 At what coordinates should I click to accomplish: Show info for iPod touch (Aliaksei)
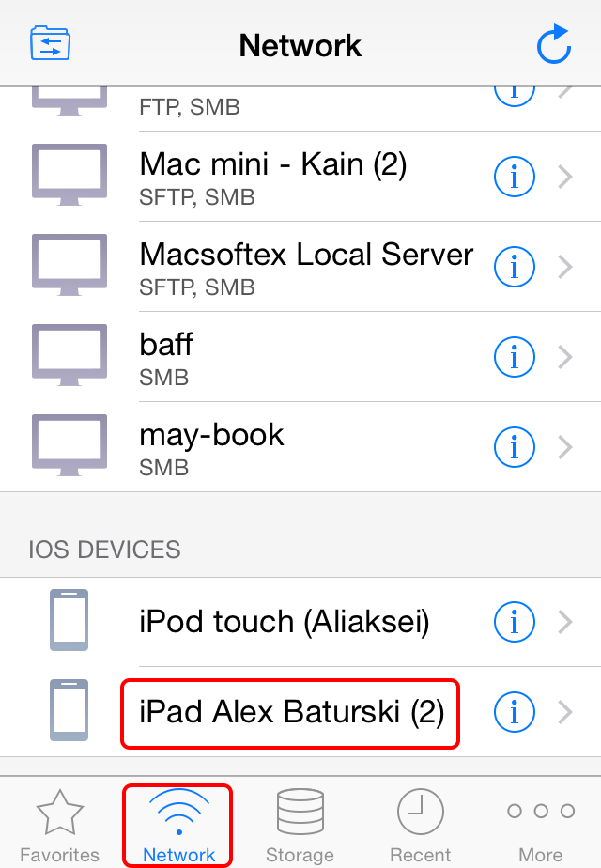(514, 622)
